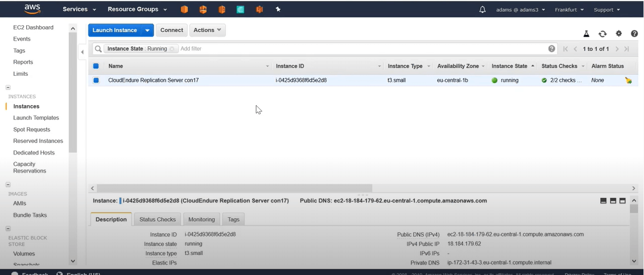This screenshot has width=644, height=275.
Task: Go to the next results page
Action: pos(617,49)
